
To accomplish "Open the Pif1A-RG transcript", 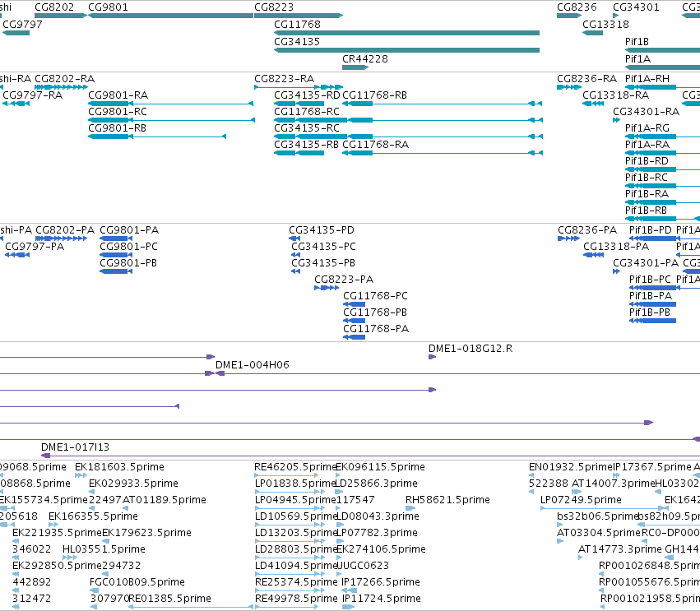I will [662, 137].
